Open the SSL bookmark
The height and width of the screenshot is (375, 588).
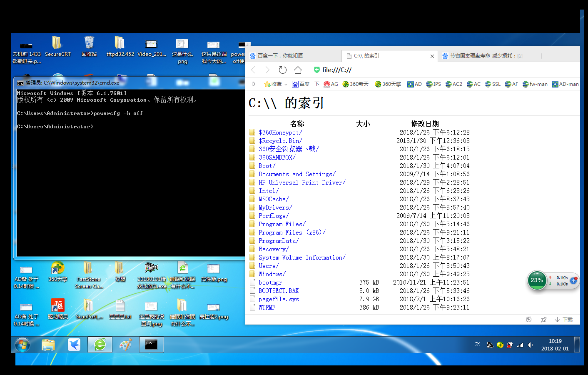tap(493, 84)
